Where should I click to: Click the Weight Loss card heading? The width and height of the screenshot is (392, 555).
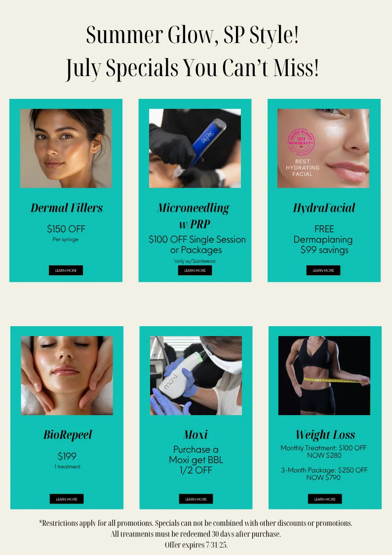point(325,434)
